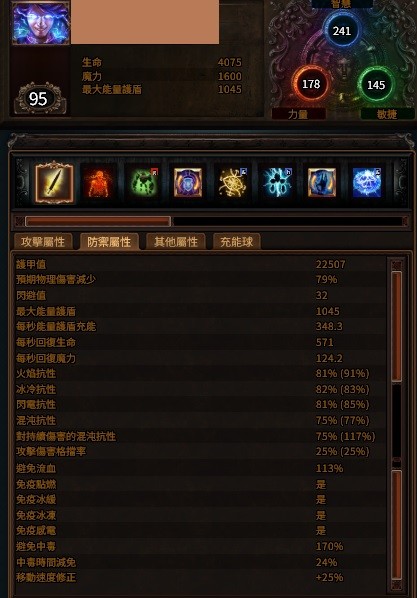Click the blue frost skull skill icon

click(367, 183)
